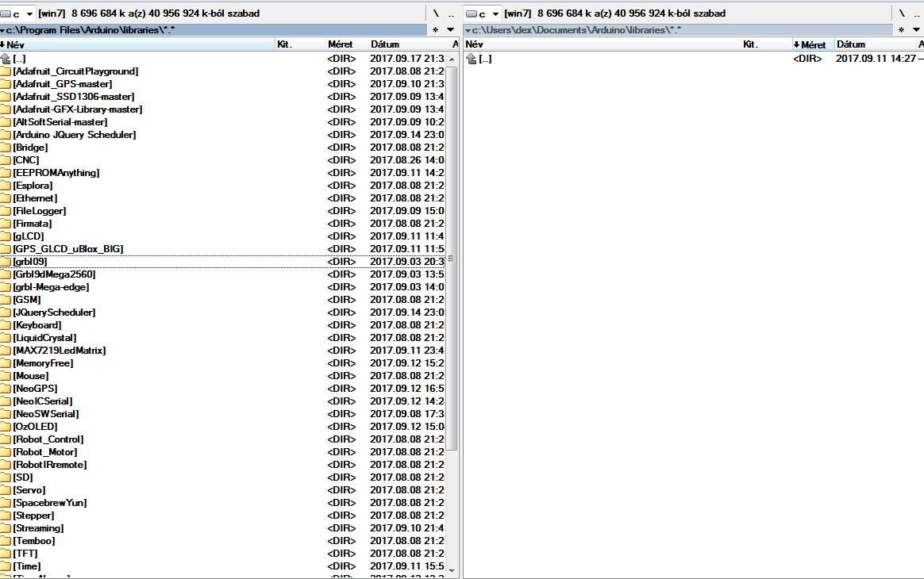
Task: Click the Firmata folder icon
Action: (6, 224)
